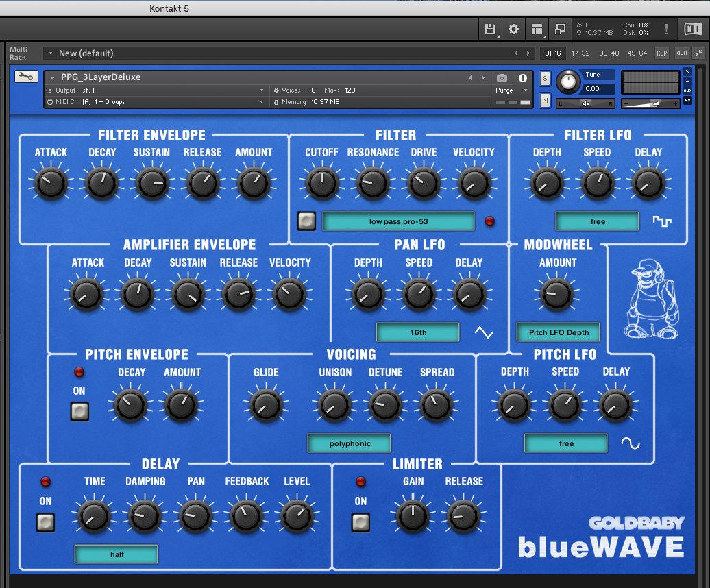The width and height of the screenshot is (710, 588).
Task: Remove the instrument with the X button
Action: click(687, 71)
